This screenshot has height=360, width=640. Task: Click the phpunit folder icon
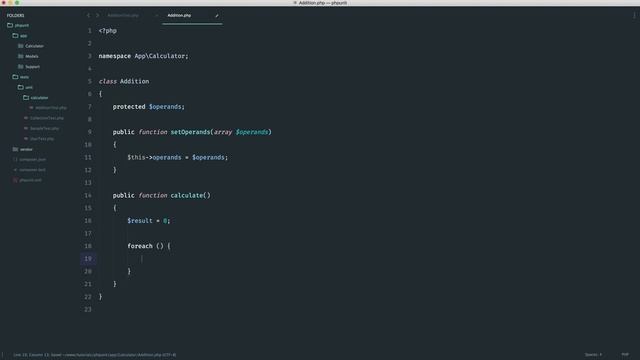tap(10, 25)
